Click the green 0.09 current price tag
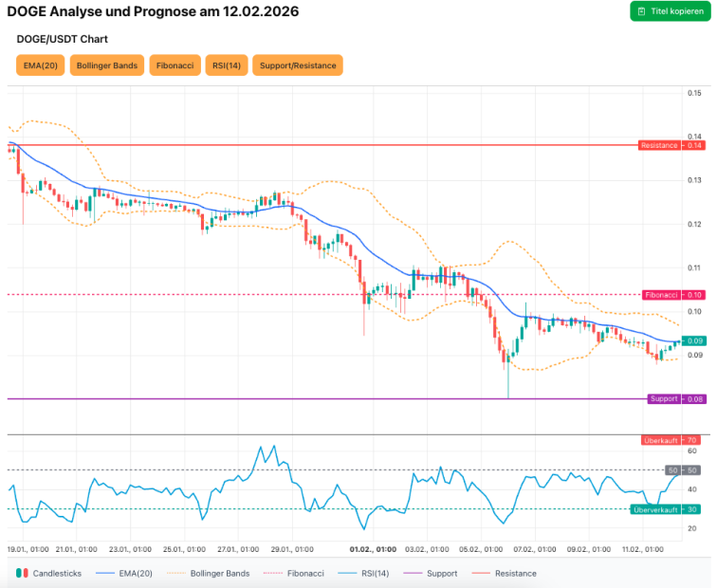Image resolution: width=717 pixels, height=588 pixels. click(694, 340)
